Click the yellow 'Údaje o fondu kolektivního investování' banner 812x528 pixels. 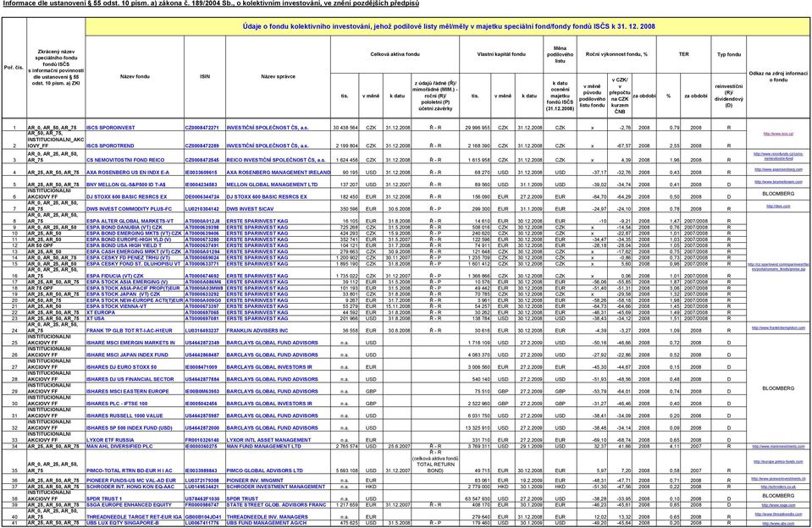(x=449, y=26)
